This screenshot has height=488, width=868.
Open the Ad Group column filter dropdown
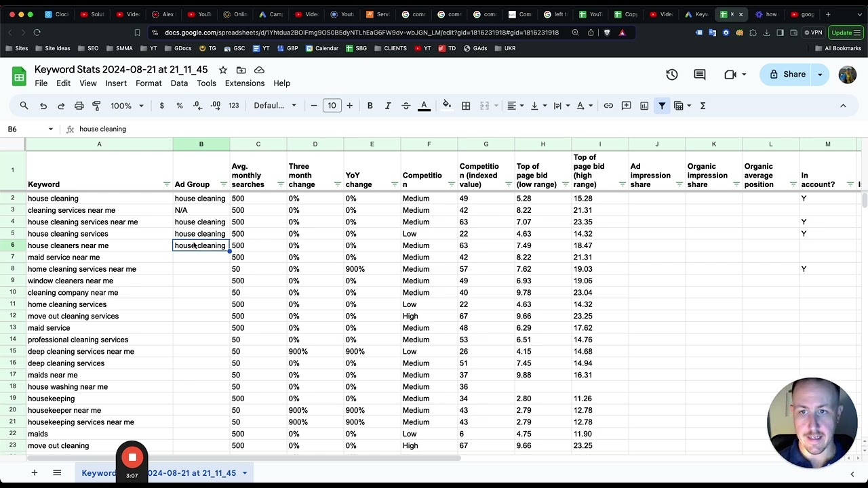coord(224,184)
